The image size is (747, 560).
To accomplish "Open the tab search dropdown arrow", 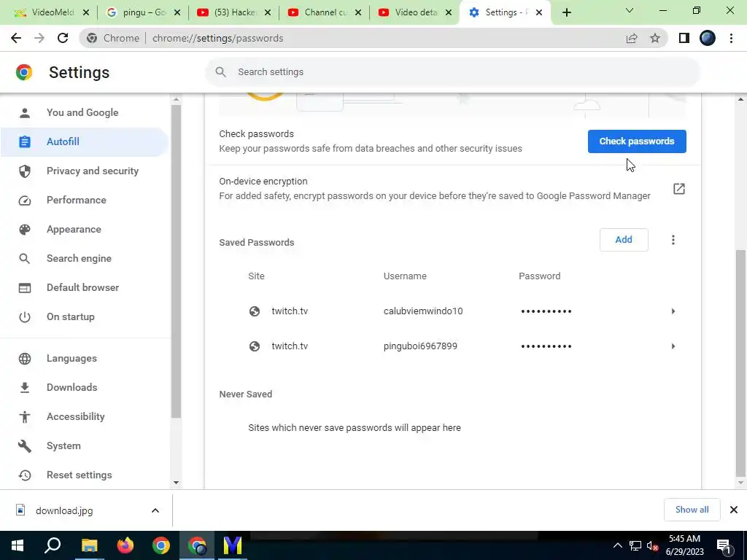I will 630,10.
